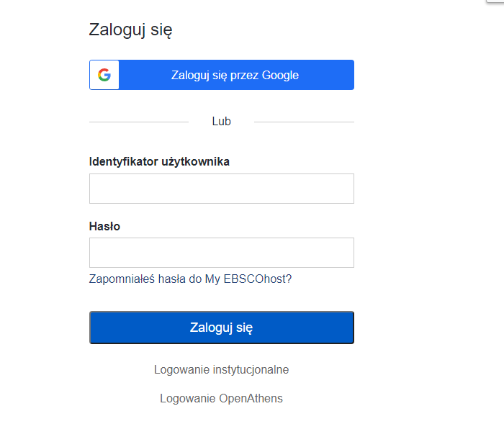Click the Identyfikator użytkownika label text
Image resolution: width=504 pixels, height=424 pixels.
[159, 162]
